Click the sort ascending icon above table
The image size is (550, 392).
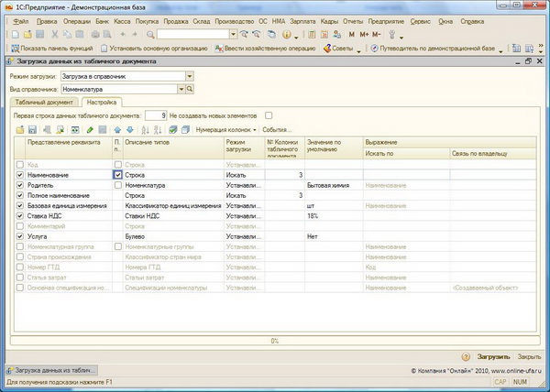(x=145, y=130)
